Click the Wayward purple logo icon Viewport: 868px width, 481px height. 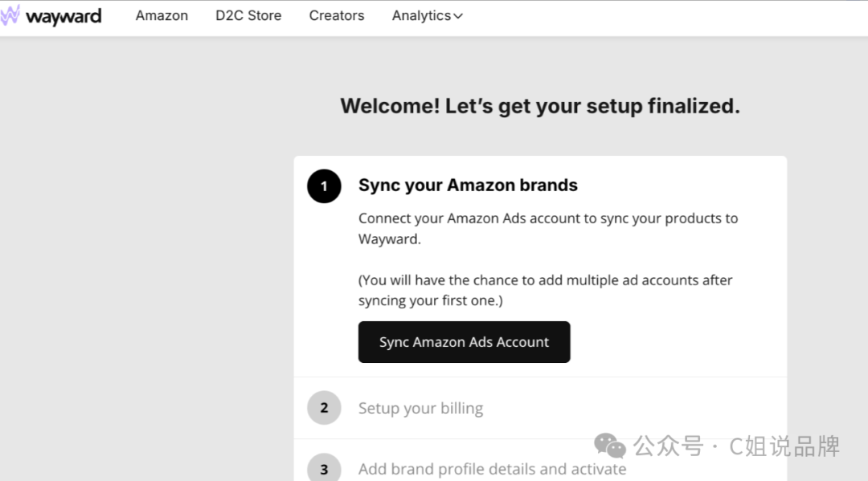tap(10, 15)
